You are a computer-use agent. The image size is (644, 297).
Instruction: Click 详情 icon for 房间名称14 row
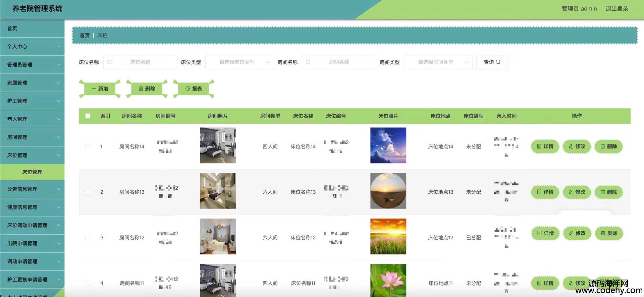tap(539, 146)
